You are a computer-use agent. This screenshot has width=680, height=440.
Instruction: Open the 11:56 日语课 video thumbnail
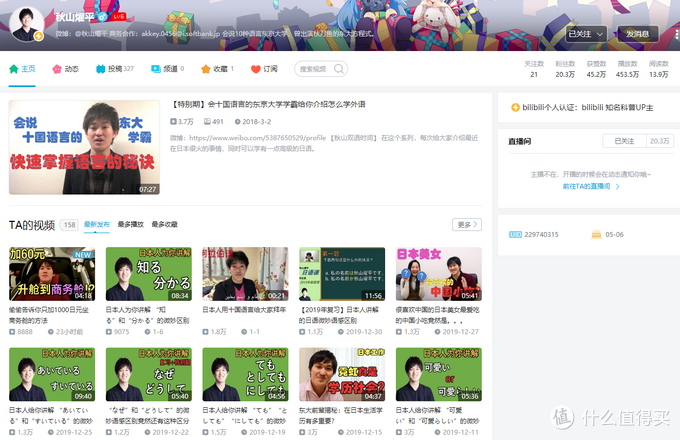tap(342, 274)
